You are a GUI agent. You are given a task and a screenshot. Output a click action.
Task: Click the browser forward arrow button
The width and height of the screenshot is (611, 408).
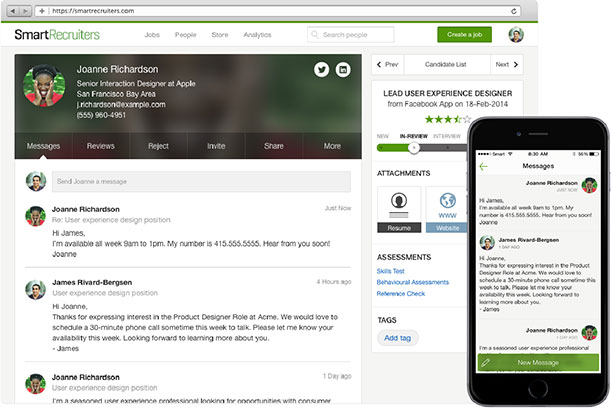[25, 11]
